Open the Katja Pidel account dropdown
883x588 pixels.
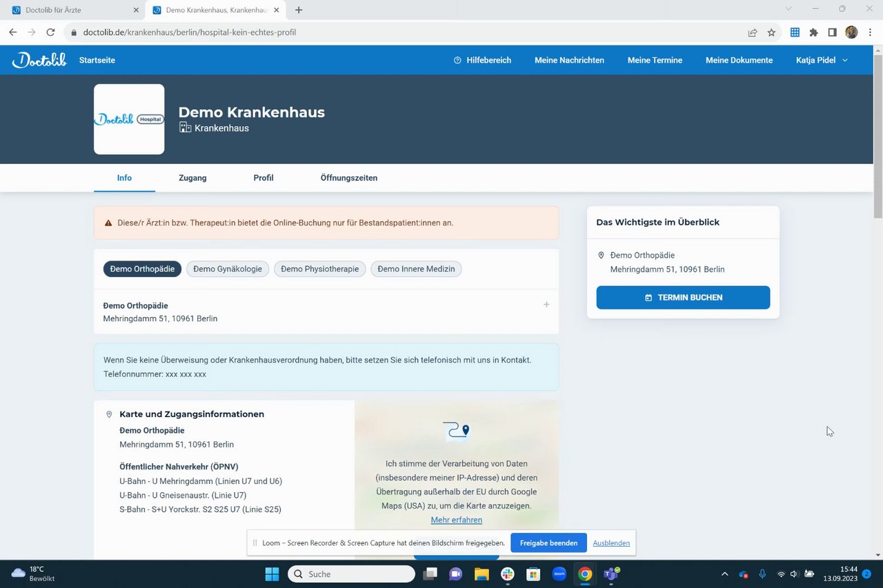click(x=822, y=60)
